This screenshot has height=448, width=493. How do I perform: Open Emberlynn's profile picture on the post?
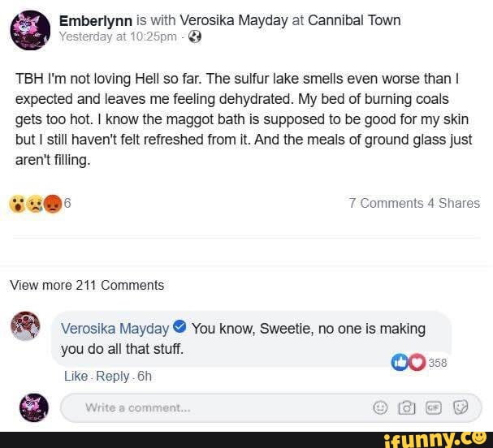point(30,30)
